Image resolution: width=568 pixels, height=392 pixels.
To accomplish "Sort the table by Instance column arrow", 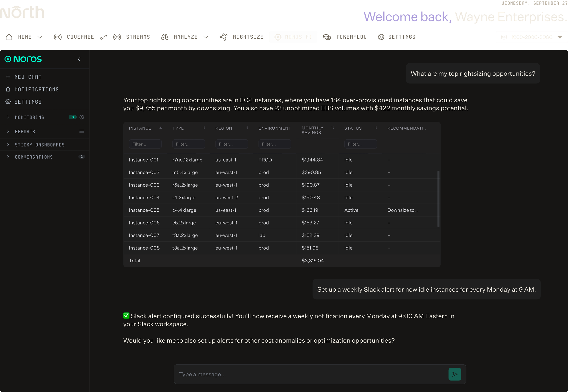I will (x=161, y=128).
